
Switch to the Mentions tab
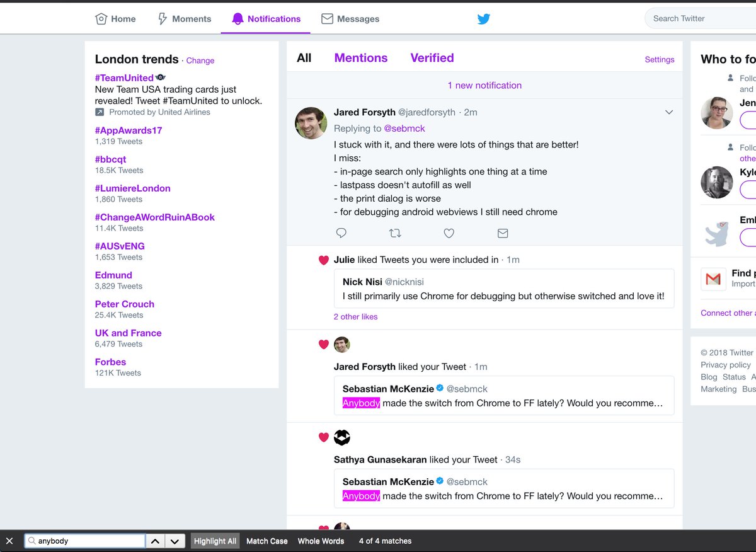point(361,58)
